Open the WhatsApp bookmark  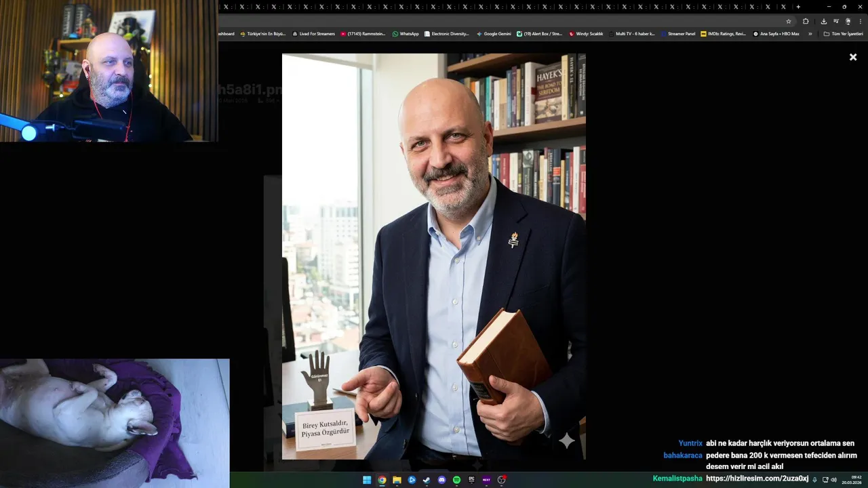click(406, 34)
